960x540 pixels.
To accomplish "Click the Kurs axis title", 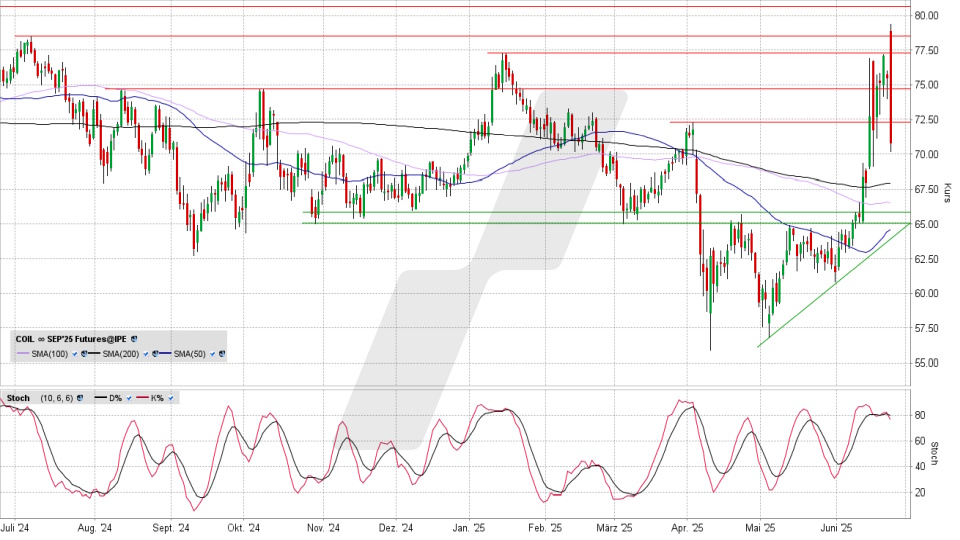I will 947,192.
